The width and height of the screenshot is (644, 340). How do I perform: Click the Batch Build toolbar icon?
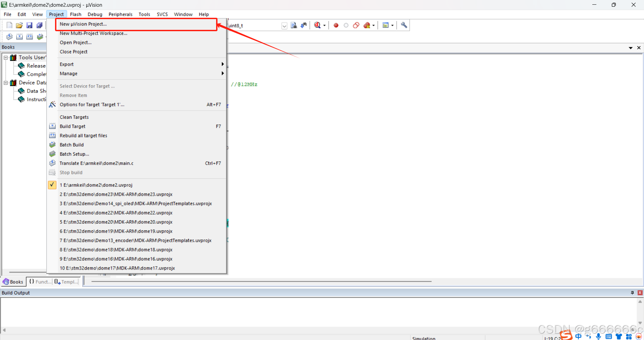(40, 37)
